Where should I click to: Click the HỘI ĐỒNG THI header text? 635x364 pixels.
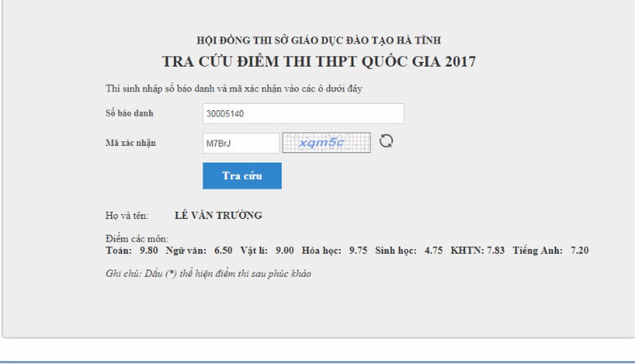click(318, 41)
